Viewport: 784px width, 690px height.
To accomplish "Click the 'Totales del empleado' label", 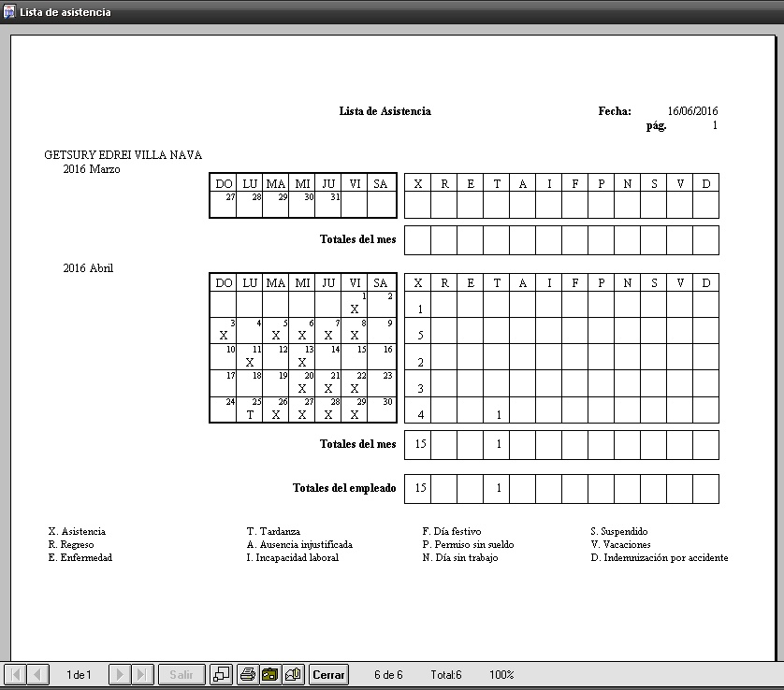I will pyautogui.click(x=343, y=488).
